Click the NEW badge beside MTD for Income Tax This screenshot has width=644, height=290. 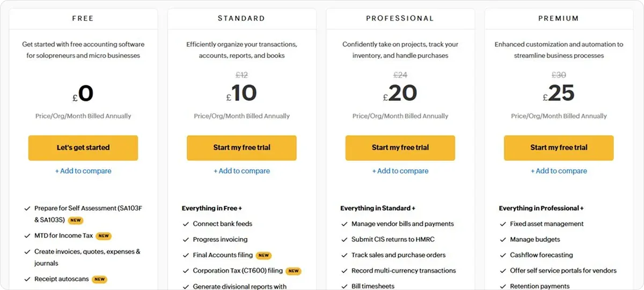tap(104, 236)
